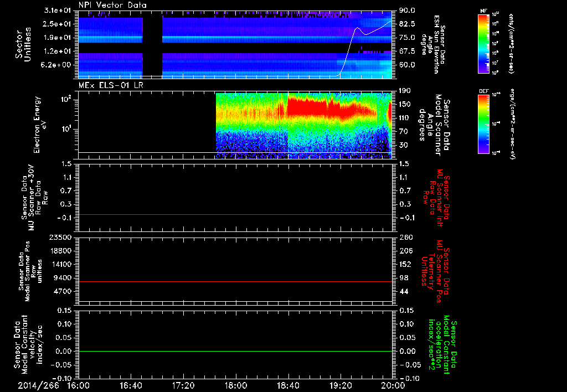567x392 pixels.
Task: Click the '17:20' time axis label
Action: click(x=183, y=385)
